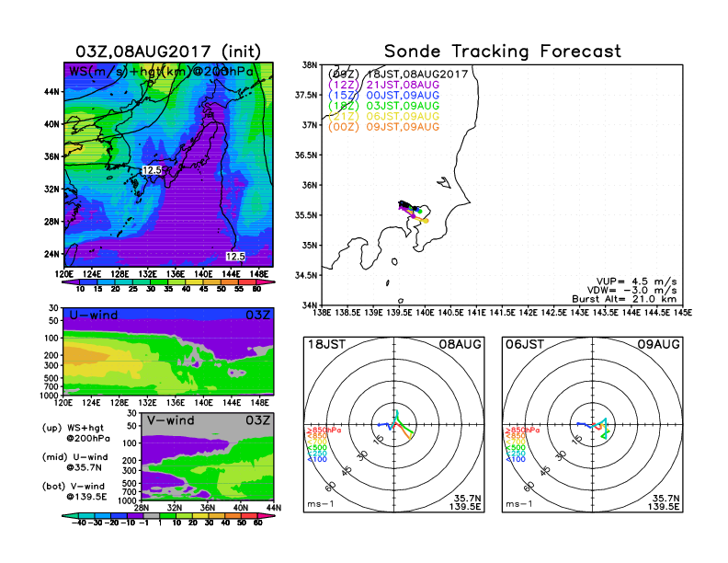The width and height of the screenshot is (728, 563).
Task: Click the "(bot) V-wind @139.5E" description
Action: [74, 491]
